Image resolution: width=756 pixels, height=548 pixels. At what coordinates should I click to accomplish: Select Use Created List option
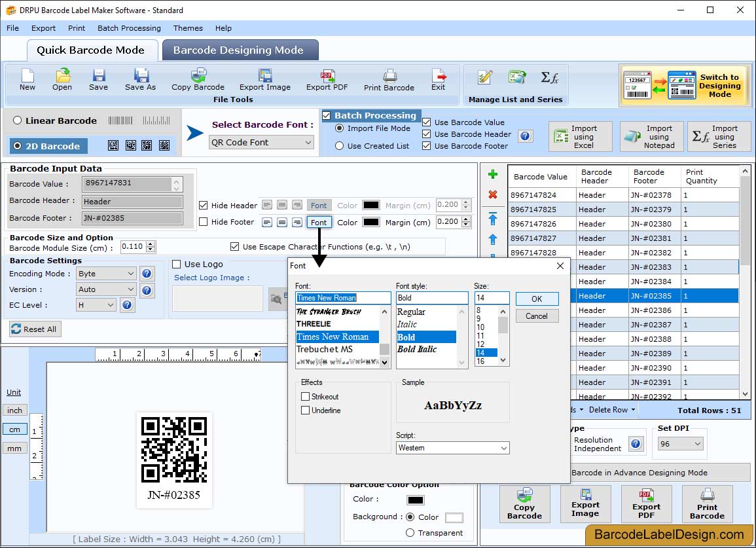(340, 146)
